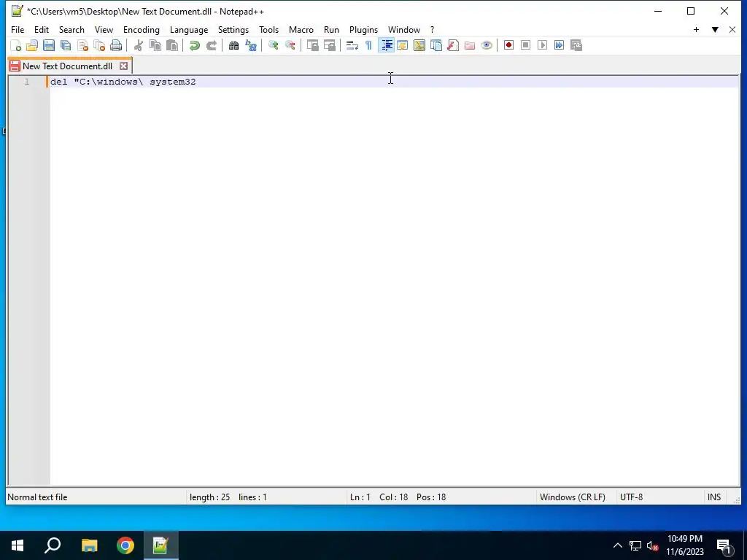Open the Window menu
Image resolution: width=747 pixels, height=560 pixels.
(404, 29)
